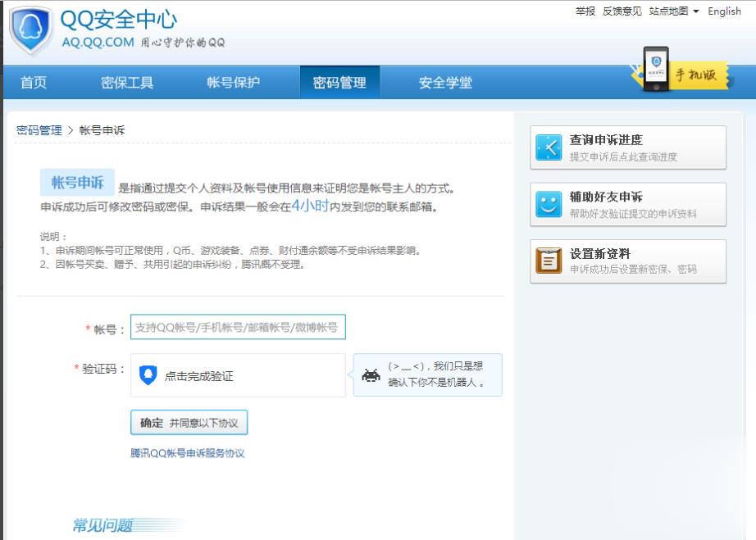Click the QQ Security Center shield logo
The image size is (756, 540).
tap(30, 30)
